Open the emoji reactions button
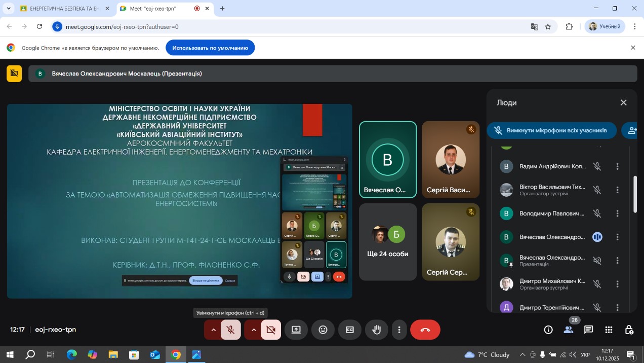644x363 pixels. coord(323,330)
